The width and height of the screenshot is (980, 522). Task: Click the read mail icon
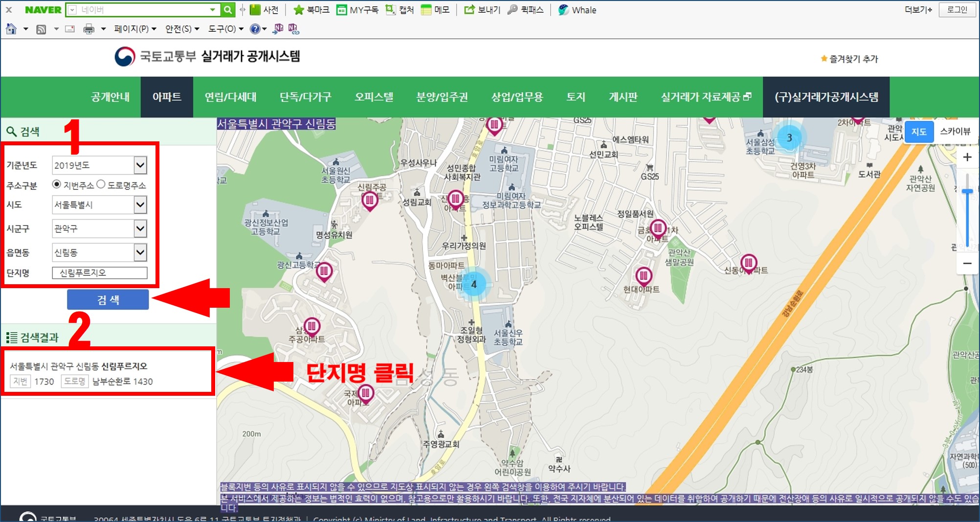tap(70, 29)
